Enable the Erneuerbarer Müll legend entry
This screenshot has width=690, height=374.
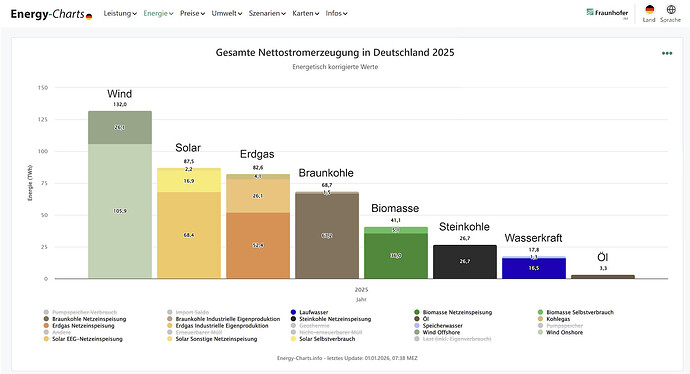[x=195, y=332]
